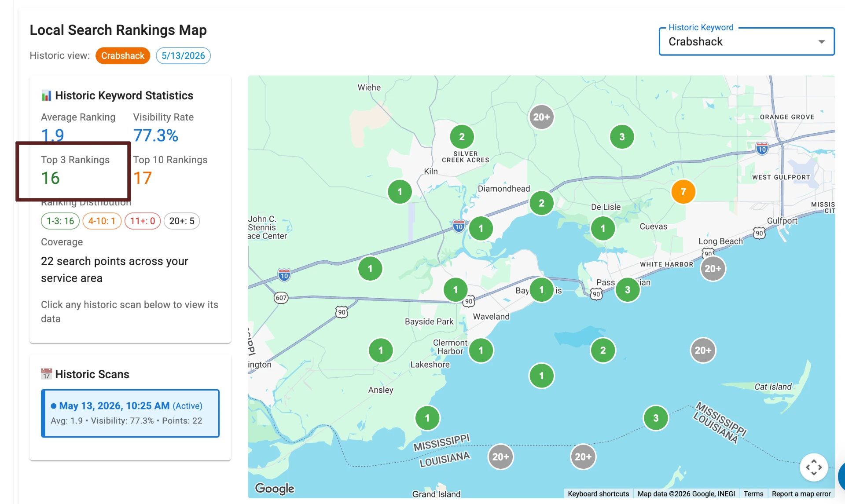Click the orange rank 7 map marker
Screen dimensions: 845x504
tap(683, 192)
